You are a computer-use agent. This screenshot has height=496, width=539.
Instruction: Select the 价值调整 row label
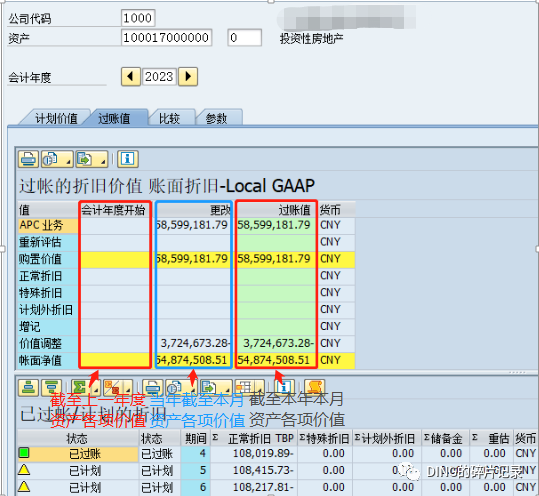tap(48, 343)
